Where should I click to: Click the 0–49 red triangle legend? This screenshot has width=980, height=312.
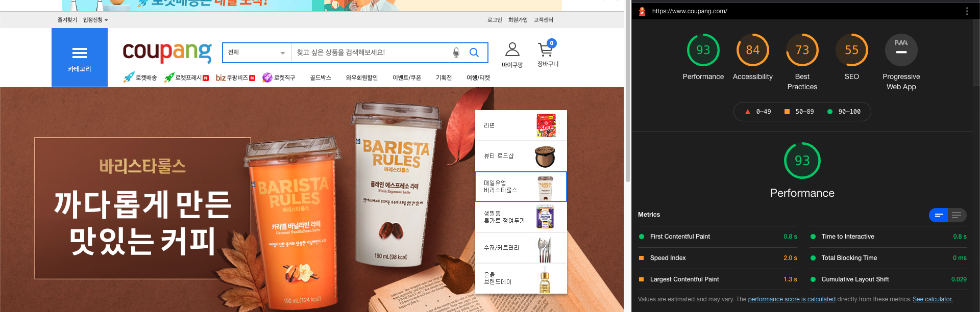[x=758, y=112]
